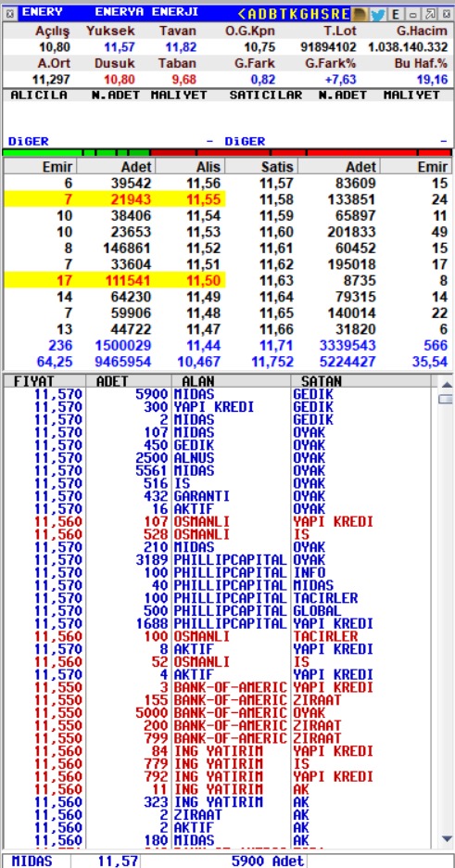Select bid price 11,56 in order book

tap(204, 184)
